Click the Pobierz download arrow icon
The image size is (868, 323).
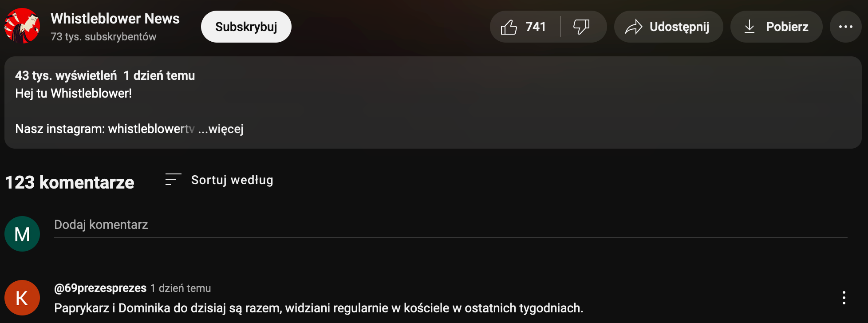click(750, 27)
